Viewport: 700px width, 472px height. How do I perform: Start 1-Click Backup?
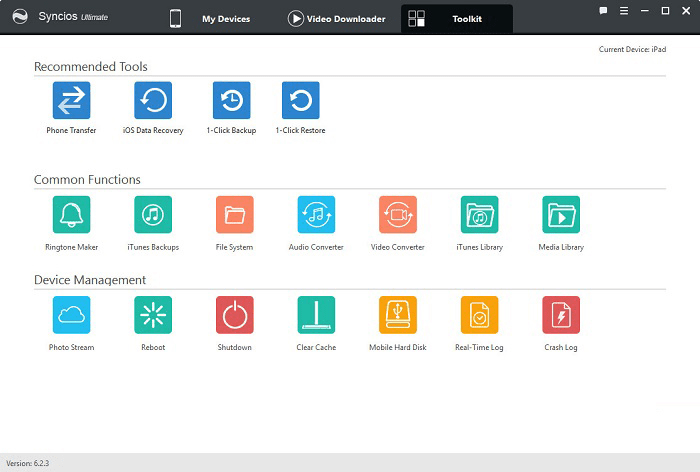[231, 101]
